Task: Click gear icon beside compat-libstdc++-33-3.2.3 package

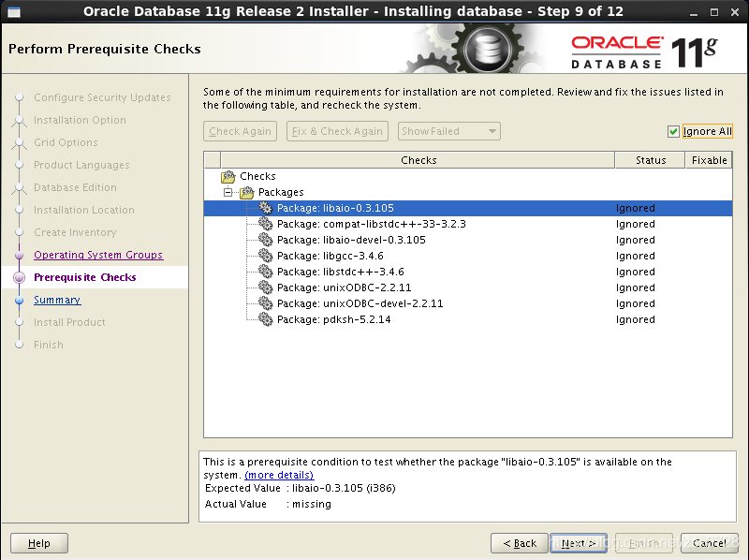Action: pos(266,224)
